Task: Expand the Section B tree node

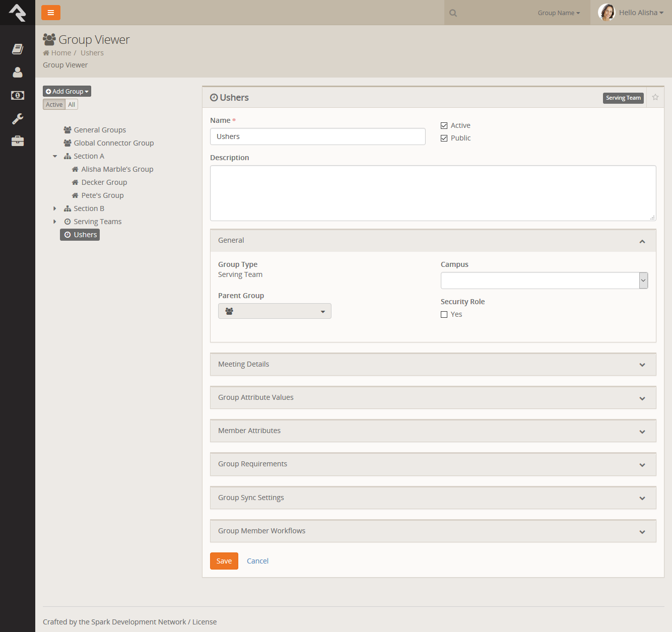Action: 55,208
